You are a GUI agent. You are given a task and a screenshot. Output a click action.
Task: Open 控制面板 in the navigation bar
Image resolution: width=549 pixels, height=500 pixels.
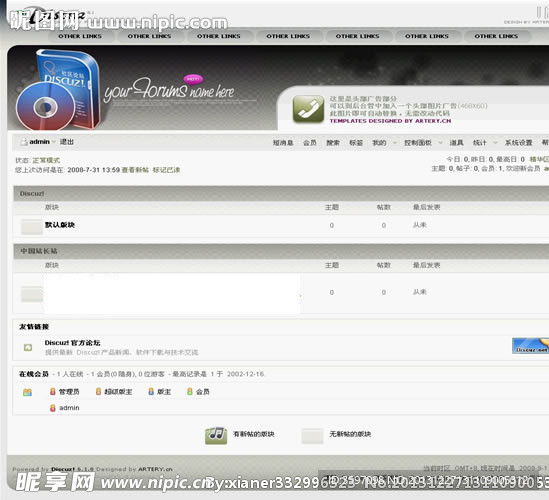(x=418, y=143)
